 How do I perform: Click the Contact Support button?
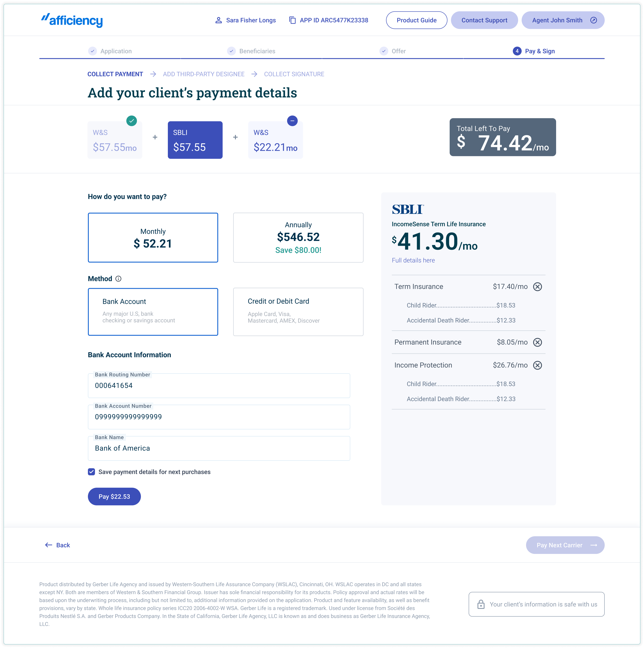(484, 21)
